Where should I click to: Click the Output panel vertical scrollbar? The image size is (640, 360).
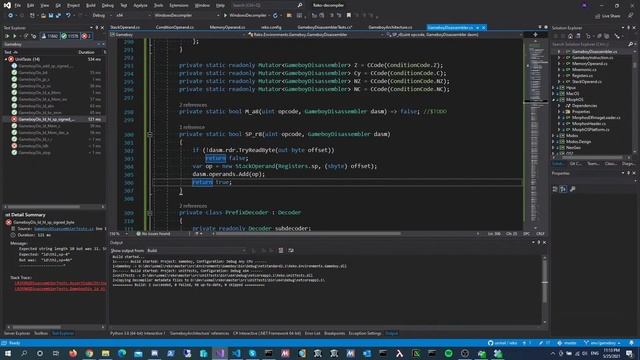(x=544, y=290)
